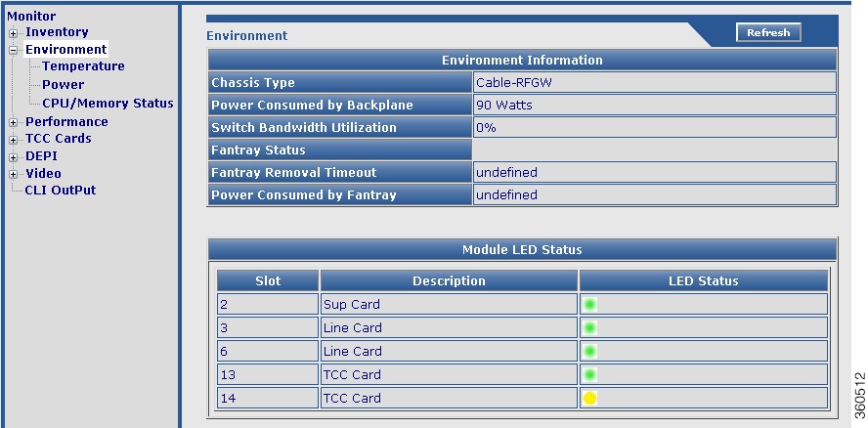The image size is (868, 428).
Task: Click the Sup Card description cell
Action: 449,304
